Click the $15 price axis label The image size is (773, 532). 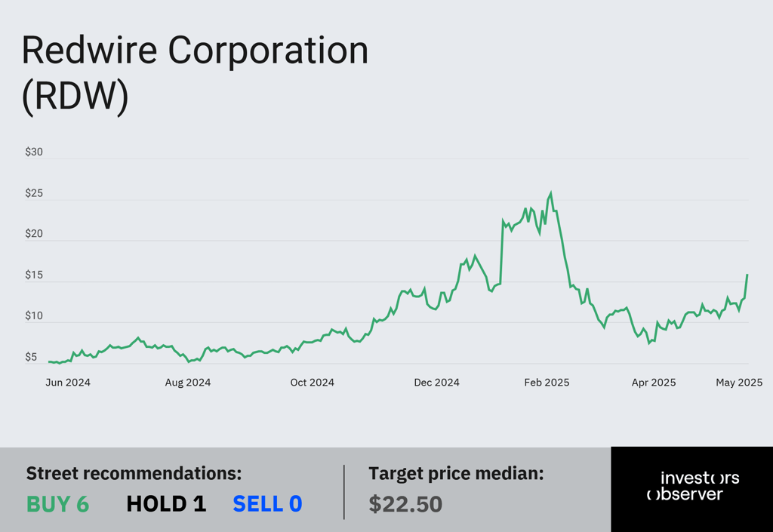click(34, 275)
